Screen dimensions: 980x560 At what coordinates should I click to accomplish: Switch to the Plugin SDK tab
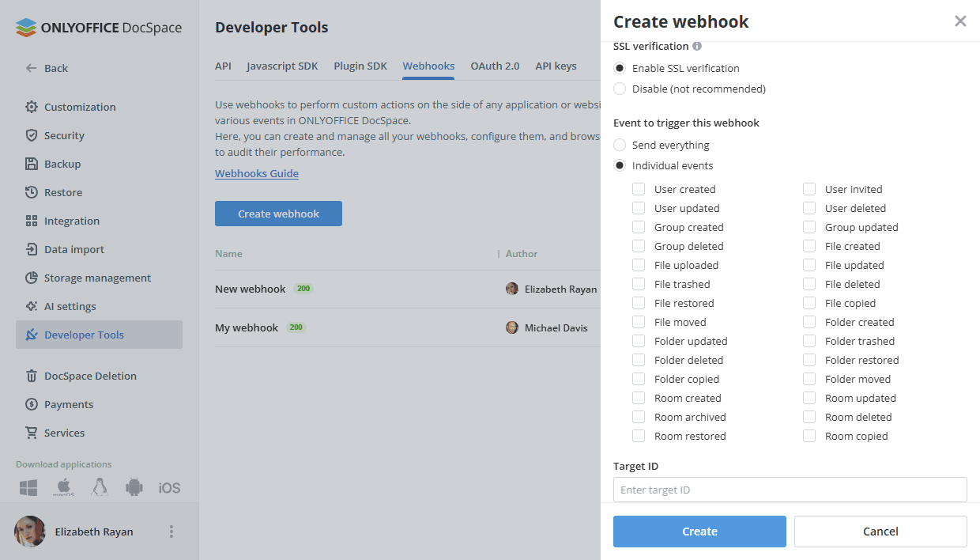coord(360,66)
